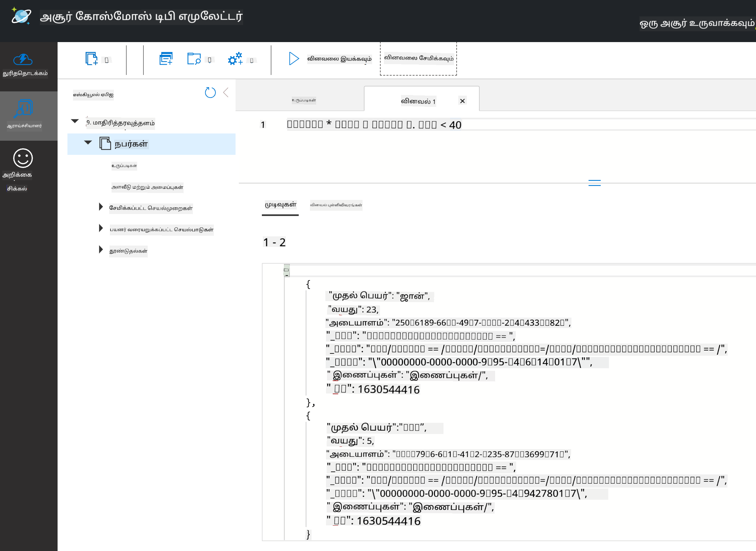This screenshot has height=551, width=756.
Task: Click the Settings gears icon
Action: coord(235,59)
